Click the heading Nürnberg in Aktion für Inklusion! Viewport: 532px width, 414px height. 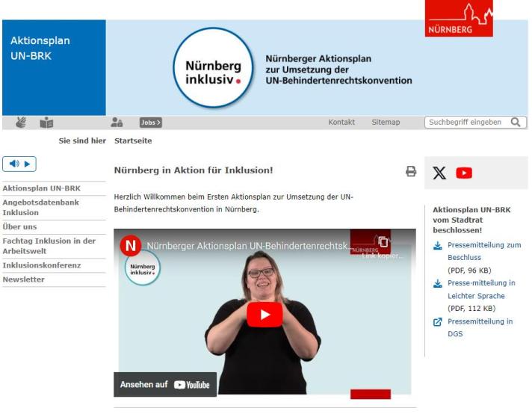[194, 170]
